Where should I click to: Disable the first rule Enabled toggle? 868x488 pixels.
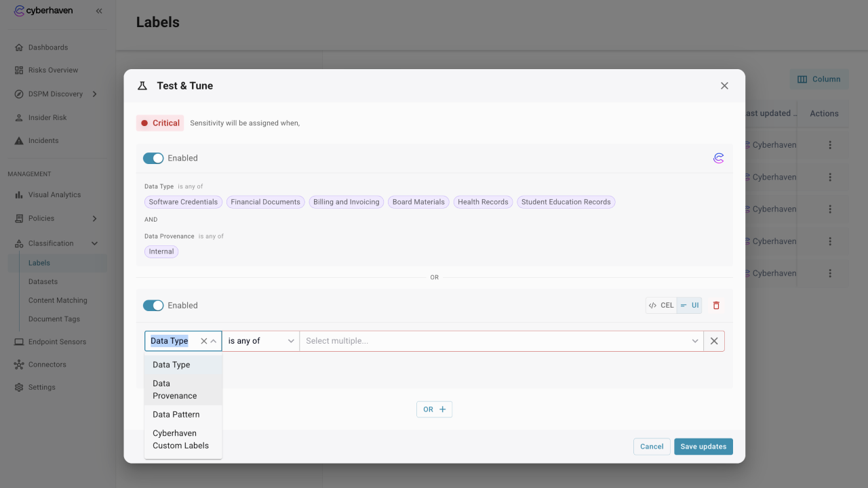click(x=153, y=158)
